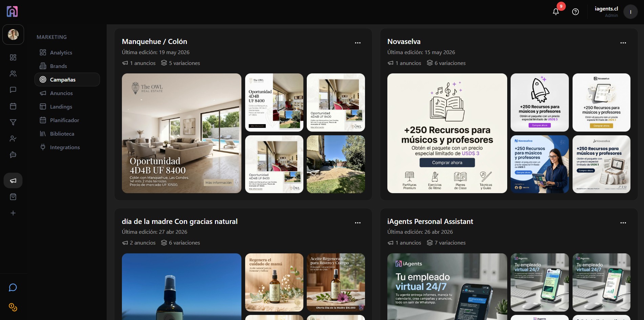The width and height of the screenshot is (644, 320).
Task: Open the shopping bag icon in the sidebar
Action: pos(13,197)
